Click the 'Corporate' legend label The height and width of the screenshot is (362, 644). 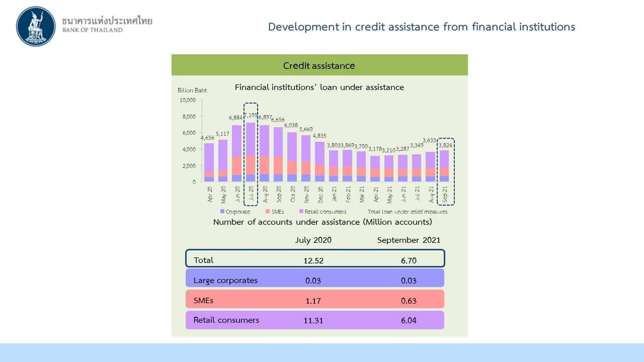tap(238, 212)
